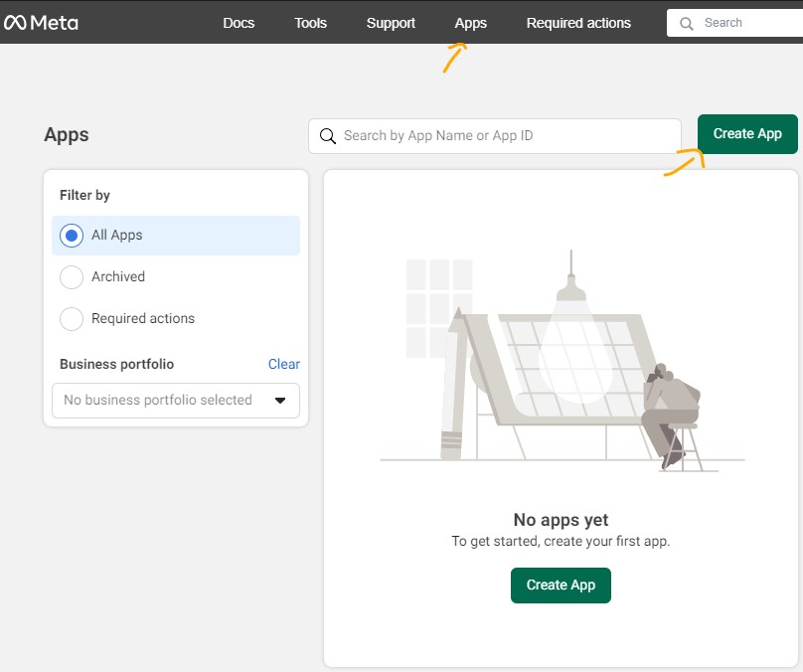Click the magnifier icon in the top search bar
The image size is (803, 672).
[686, 23]
